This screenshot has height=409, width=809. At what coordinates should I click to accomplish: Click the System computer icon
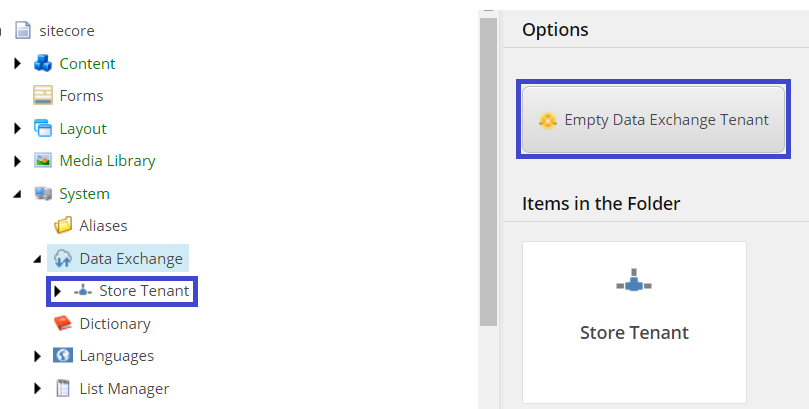43,193
